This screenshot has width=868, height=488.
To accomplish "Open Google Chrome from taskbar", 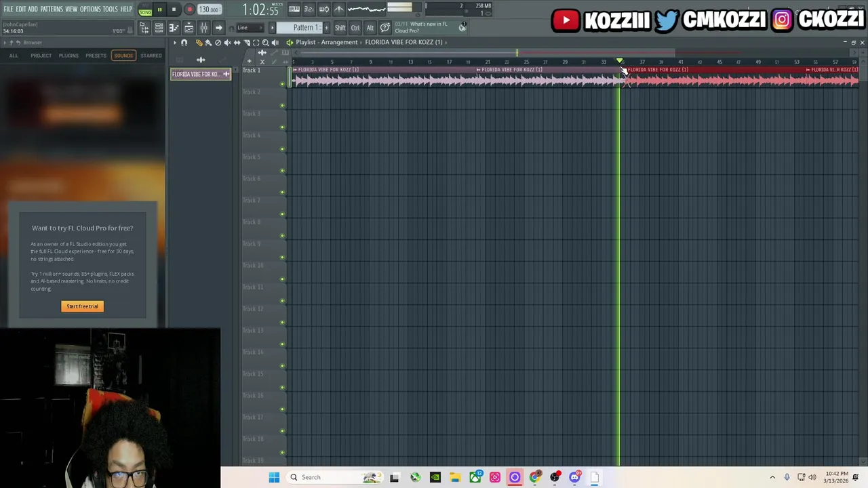I will [534, 477].
